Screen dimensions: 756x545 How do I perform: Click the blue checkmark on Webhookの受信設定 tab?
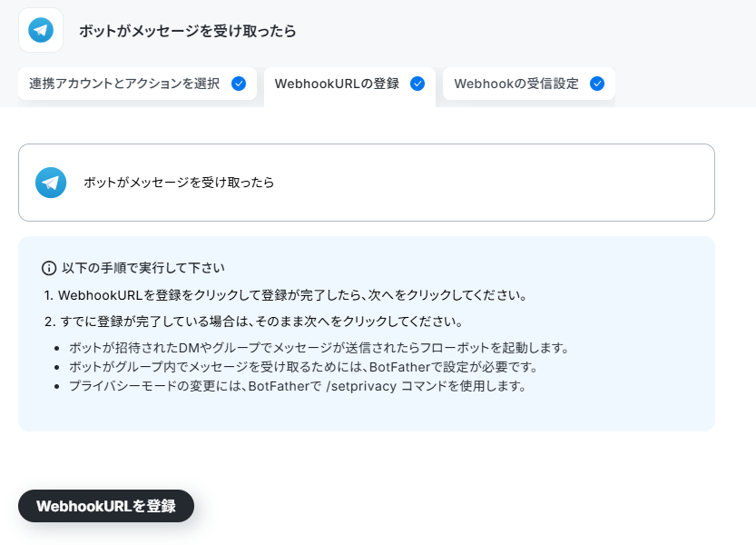(597, 84)
